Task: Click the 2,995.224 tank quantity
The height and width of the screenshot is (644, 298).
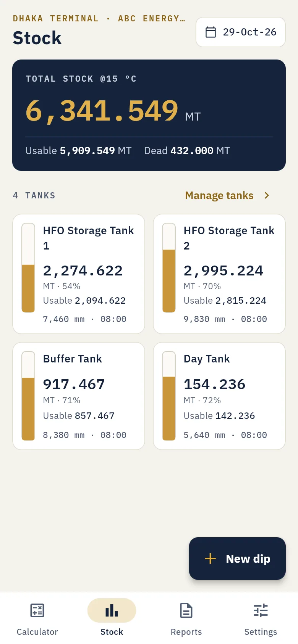Action: coord(223,271)
